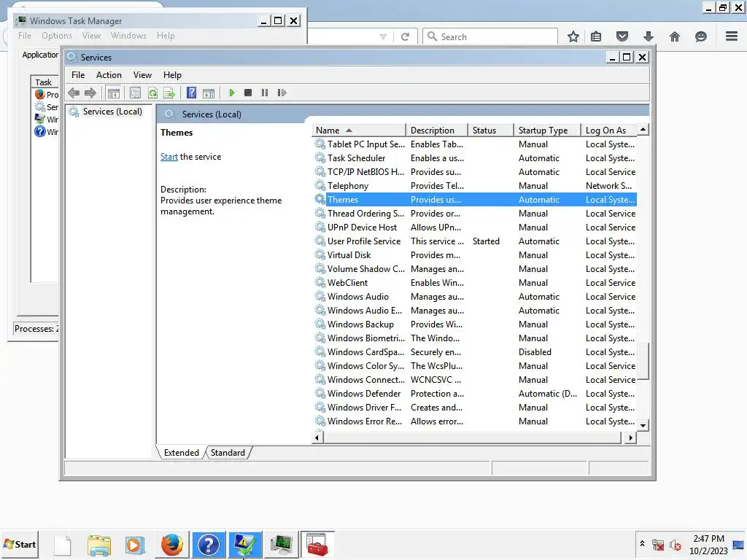Viewport: 747px width, 560px height.
Task: Open the Properties toolbar icon in Services
Action: coord(135,93)
